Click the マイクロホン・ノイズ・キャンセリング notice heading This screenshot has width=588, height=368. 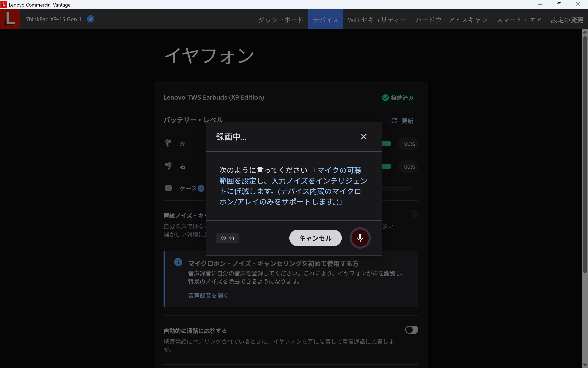(x=273, y=264)
